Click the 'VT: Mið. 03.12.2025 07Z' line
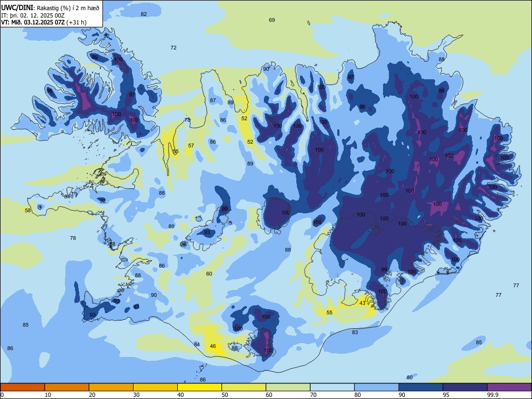The width and height of the screenshot is (532, 399). [x=34, y=22]
